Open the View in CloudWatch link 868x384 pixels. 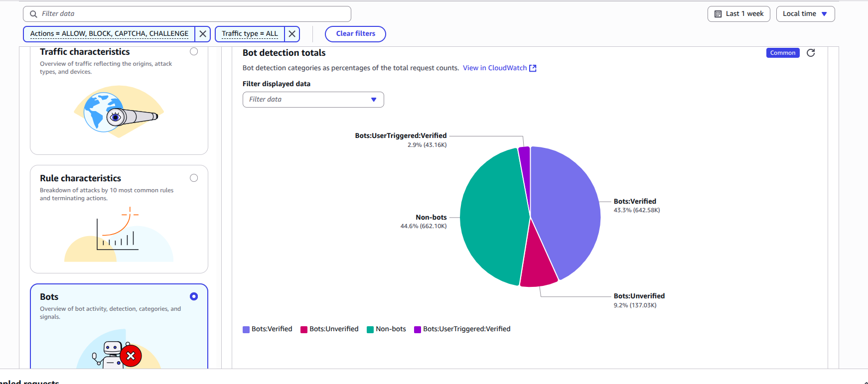click(x=494, y=68)
